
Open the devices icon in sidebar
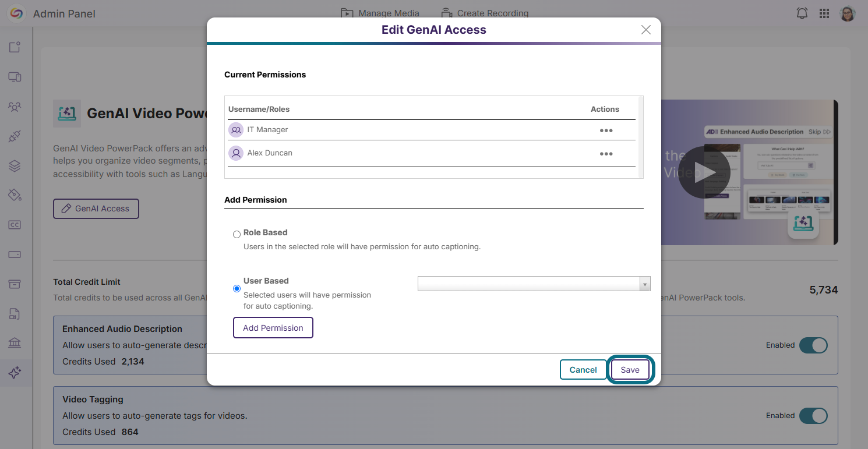click(x=15, y=77)
